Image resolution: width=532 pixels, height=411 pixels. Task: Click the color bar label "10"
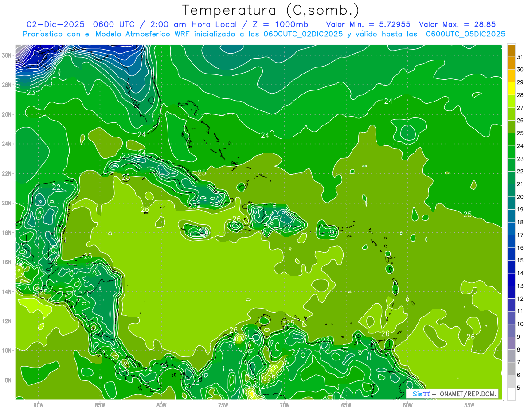tap(520, 324)
